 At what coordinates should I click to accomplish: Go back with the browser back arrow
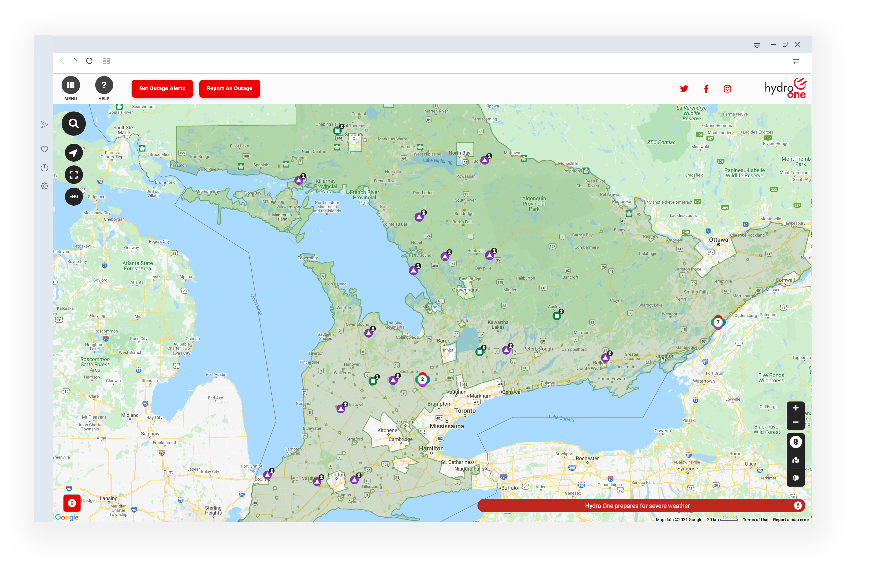point(62,61)
